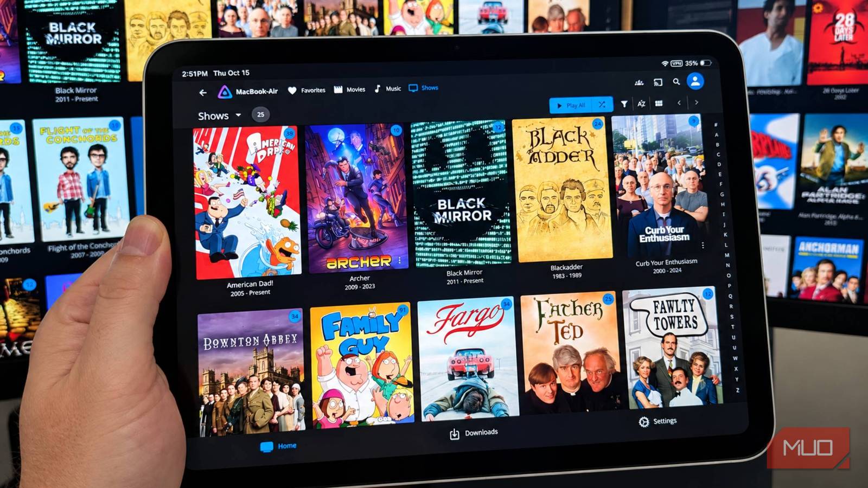
Task: Open the Downton Abbey poster
Action: (251, 373)
